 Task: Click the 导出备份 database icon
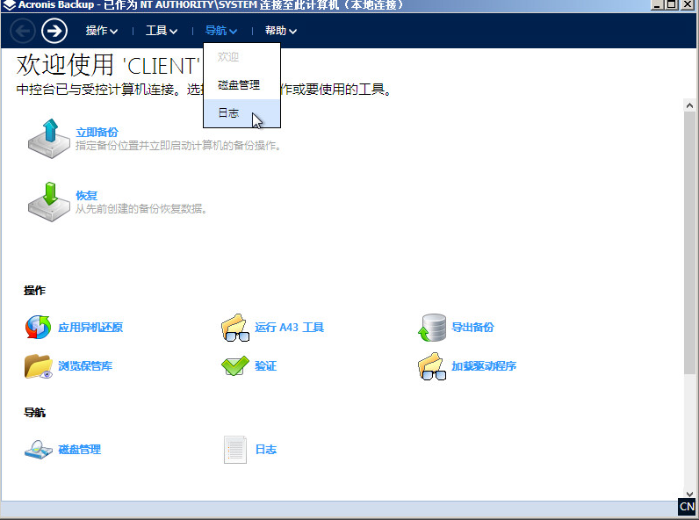[432, 327]
